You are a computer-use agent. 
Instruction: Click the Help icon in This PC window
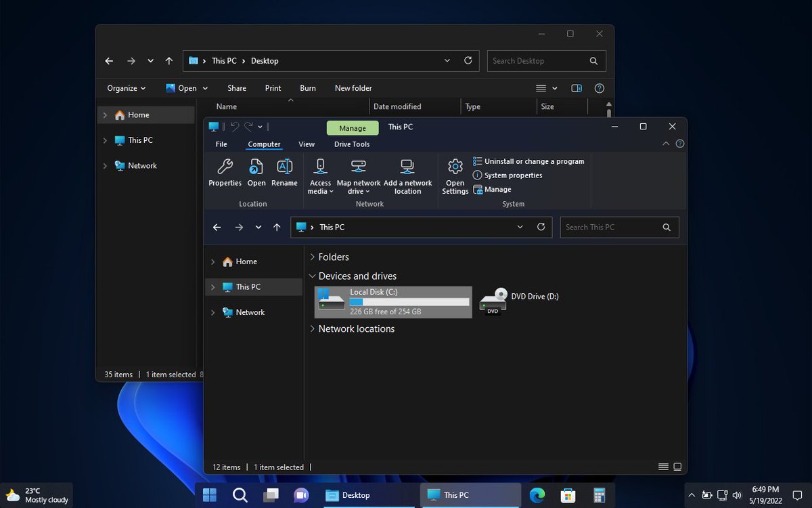679,144
